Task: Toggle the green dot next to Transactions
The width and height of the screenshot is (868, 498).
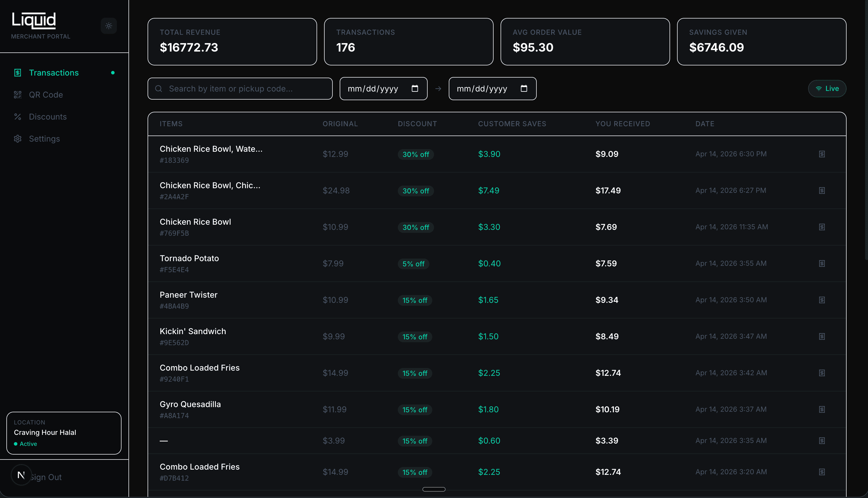Action: 113,72
